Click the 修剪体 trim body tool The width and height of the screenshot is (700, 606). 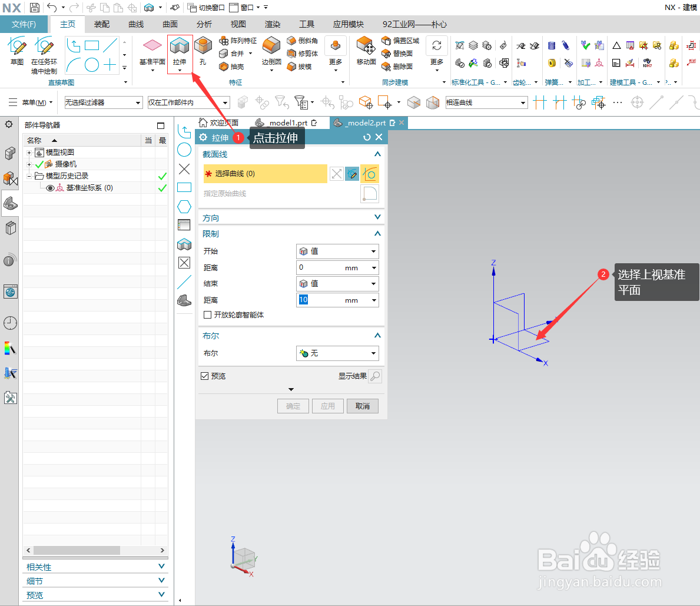(302, 54)
